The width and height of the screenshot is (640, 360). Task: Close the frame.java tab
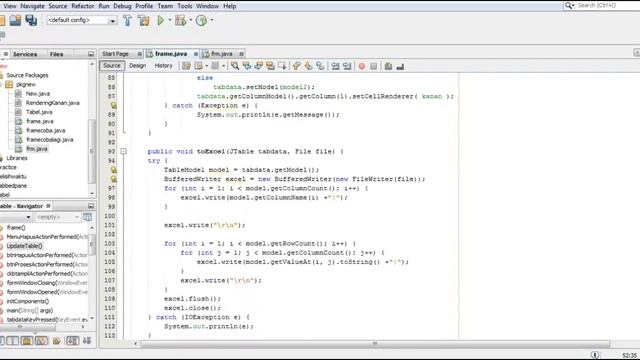[196, 54]
